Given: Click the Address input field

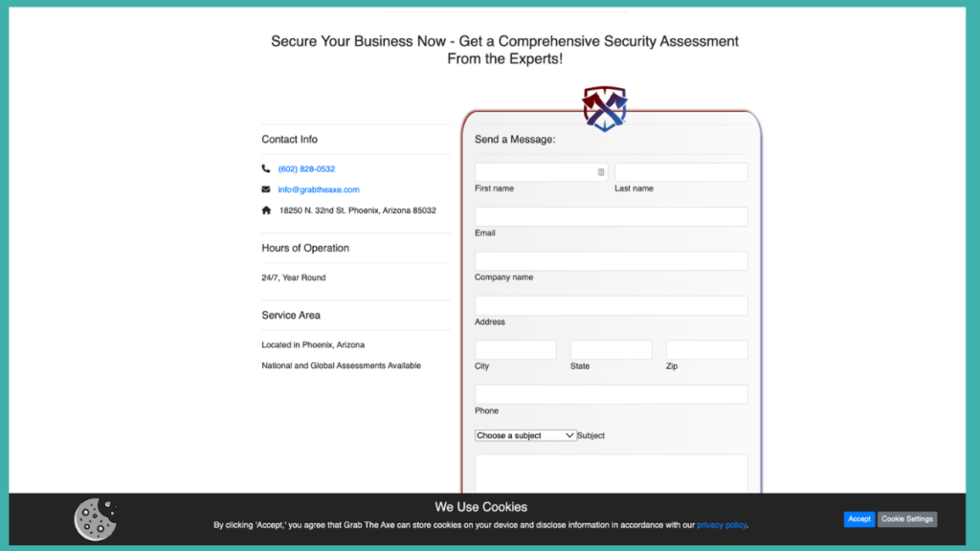Looking at the screenshot, I should pyautogui.click(x=611, y=305).
